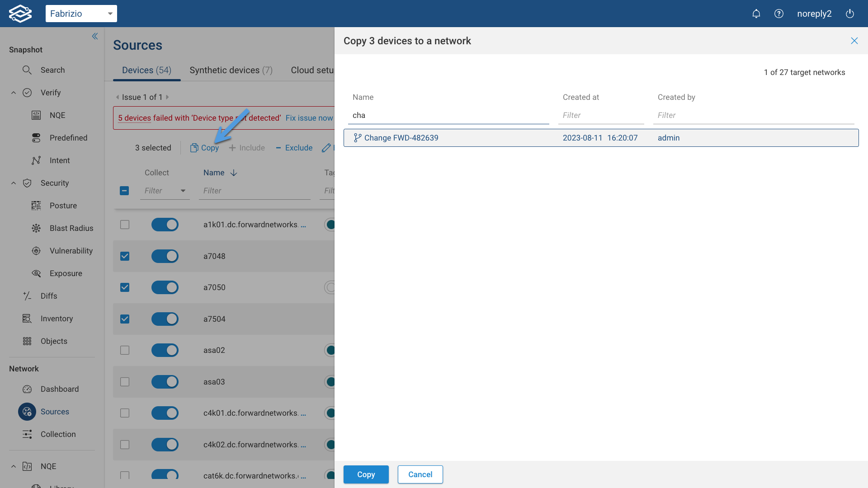Click the Inventory sidebar icon

[x=27, y=319]
